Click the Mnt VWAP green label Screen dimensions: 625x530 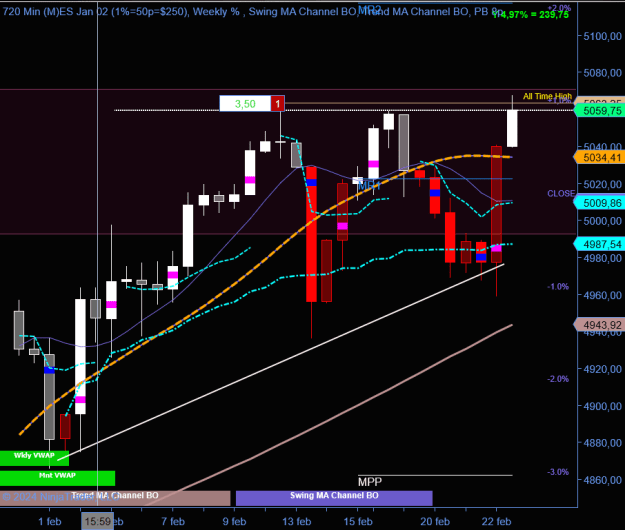pyautogui.click(x=57, y=478)
